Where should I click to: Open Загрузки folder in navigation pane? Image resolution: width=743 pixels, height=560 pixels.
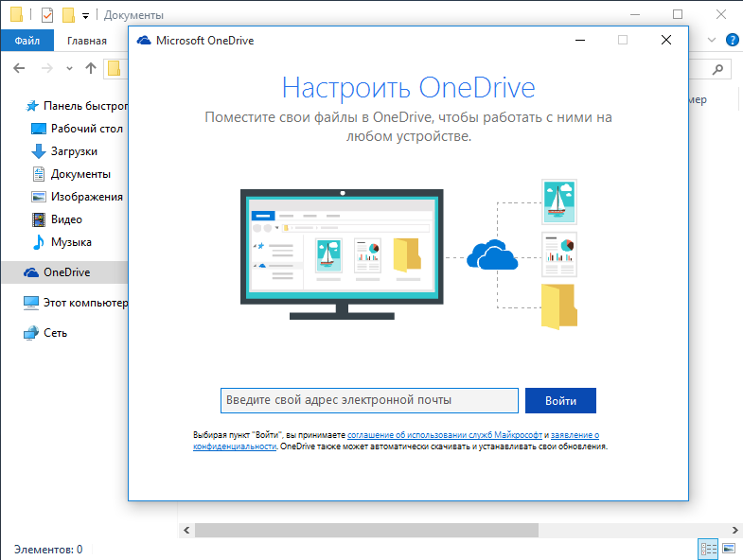pyautogui.click(x=74, y=151)
